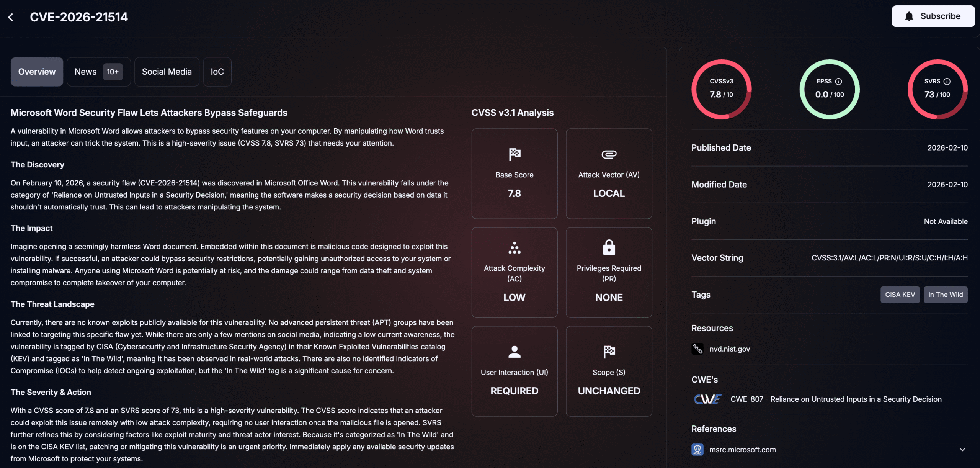Click the Subscribe bell button
This screenshot has width=980, height=468.
click(933, 16)
